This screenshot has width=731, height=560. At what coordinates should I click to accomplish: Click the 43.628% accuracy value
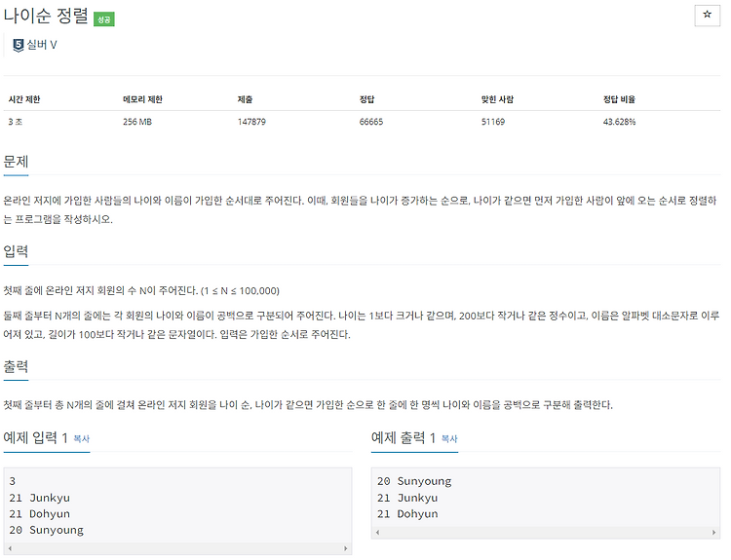[619, 122]
